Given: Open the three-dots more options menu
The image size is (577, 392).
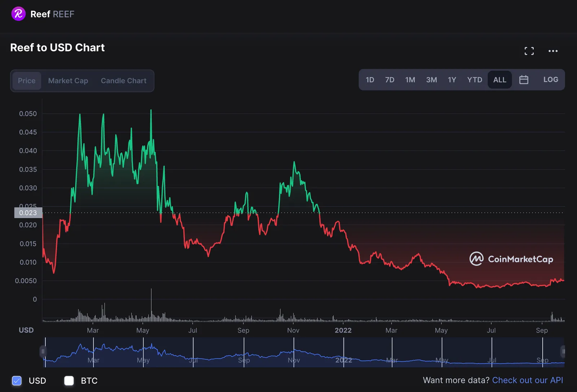Looking at the screenshot, I should 553,51.
